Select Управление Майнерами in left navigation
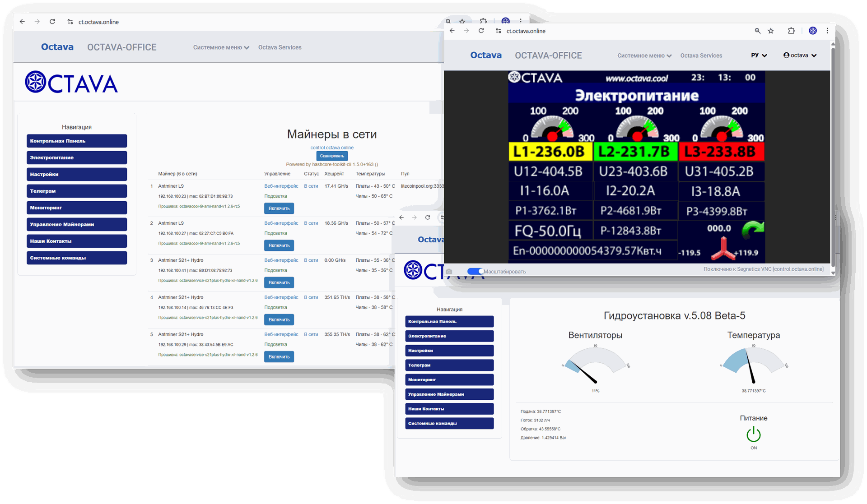Image resolution: width=867 pixels, height=504 pixels. pyautogui.click(x=76, y=224)
